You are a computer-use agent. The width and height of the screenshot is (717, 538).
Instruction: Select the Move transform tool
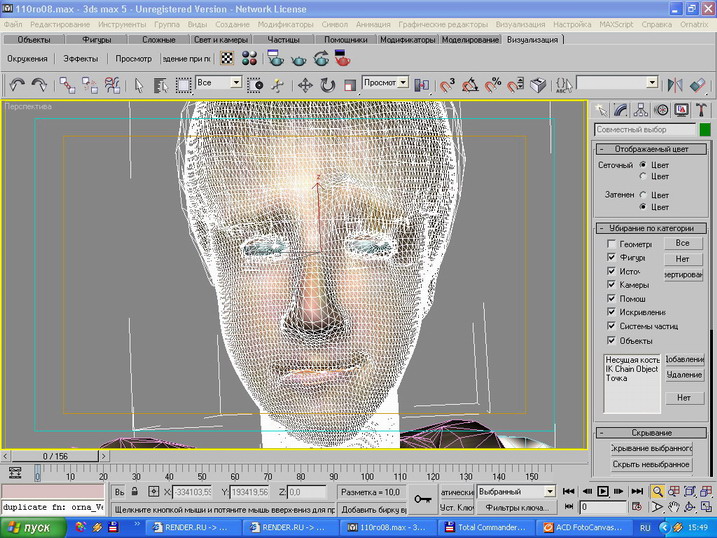tap(305, 85)
